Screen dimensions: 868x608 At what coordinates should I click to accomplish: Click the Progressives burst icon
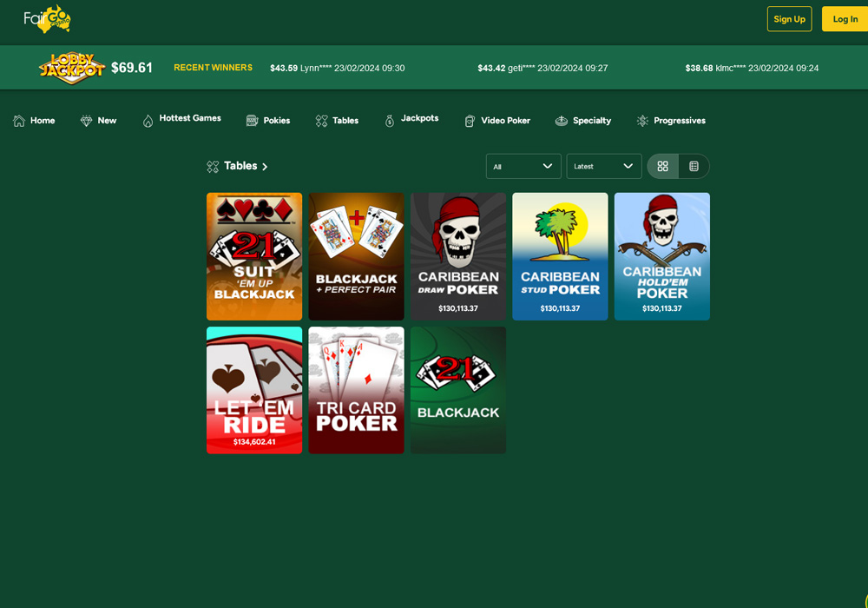click(642, 121)
